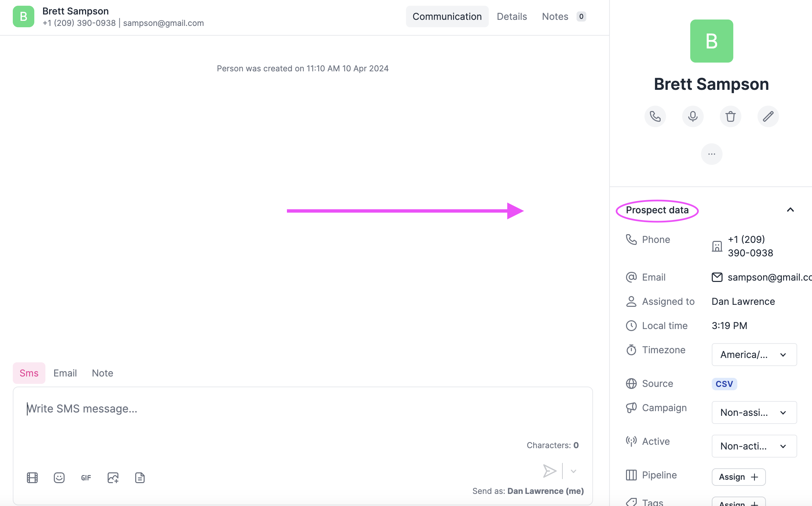Image resolution: width=812 pixels, height=506 pixels.
Task: Open more options via ellipsis button
Action: coord(711,154)
